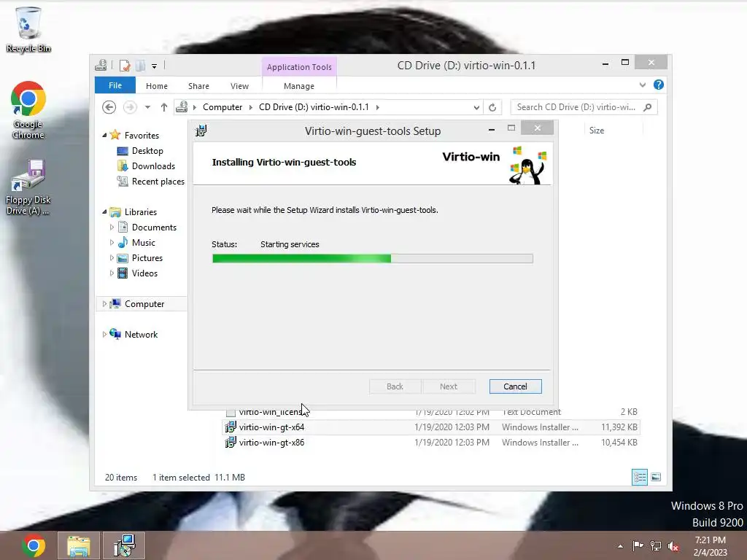Viewport: 747px width, 560px height.
Task: Open the File ribbon tab
Action: [x=115, y=85]
